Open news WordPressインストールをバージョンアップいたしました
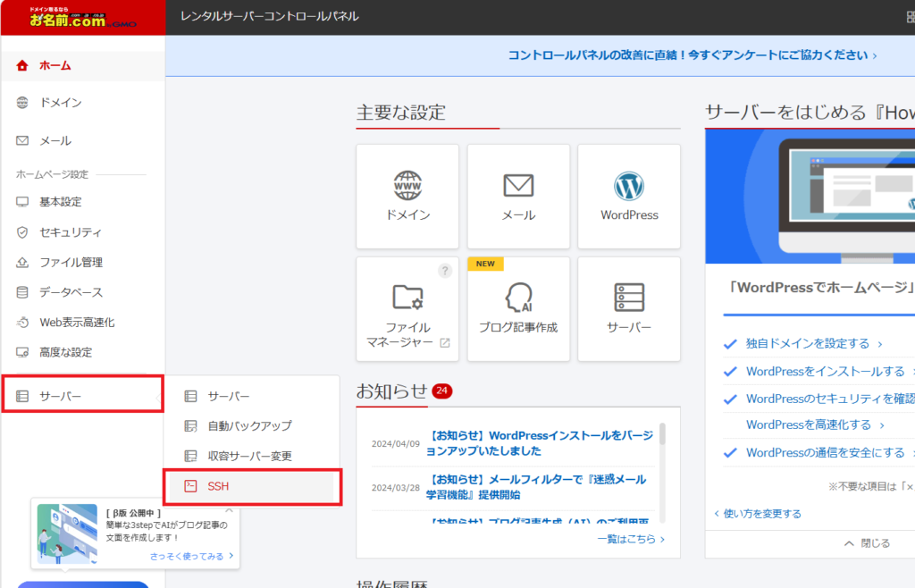 540,443
